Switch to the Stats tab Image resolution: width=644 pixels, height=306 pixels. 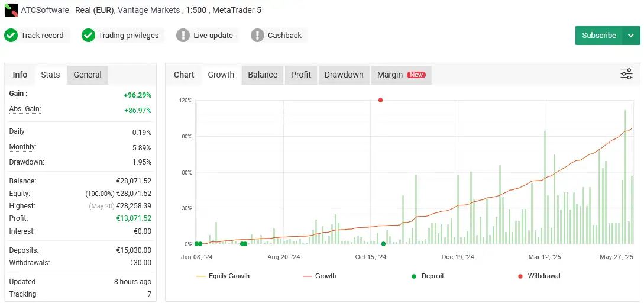50,75
